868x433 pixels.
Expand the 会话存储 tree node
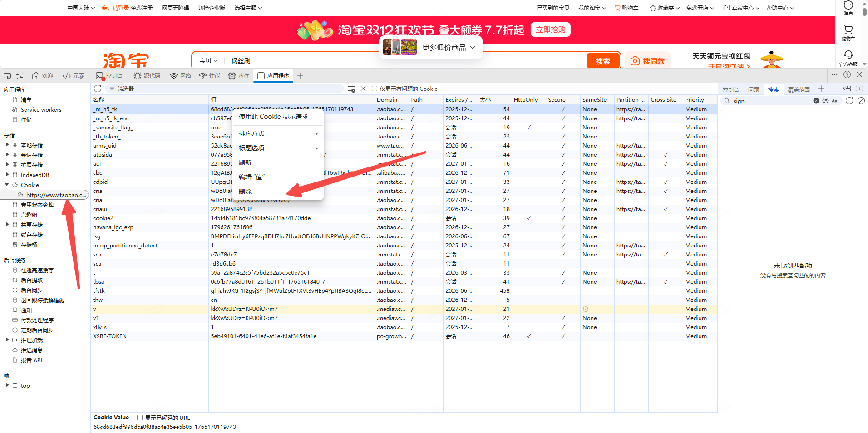7,155
